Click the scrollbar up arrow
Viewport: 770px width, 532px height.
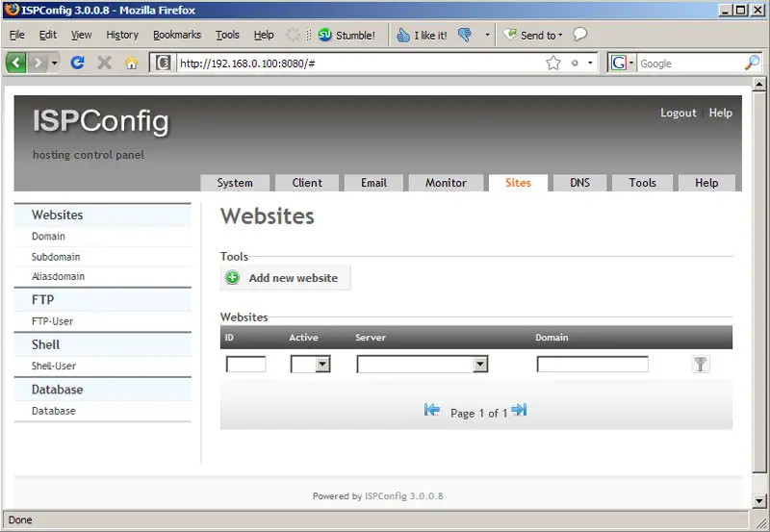(x=759, y=85)
